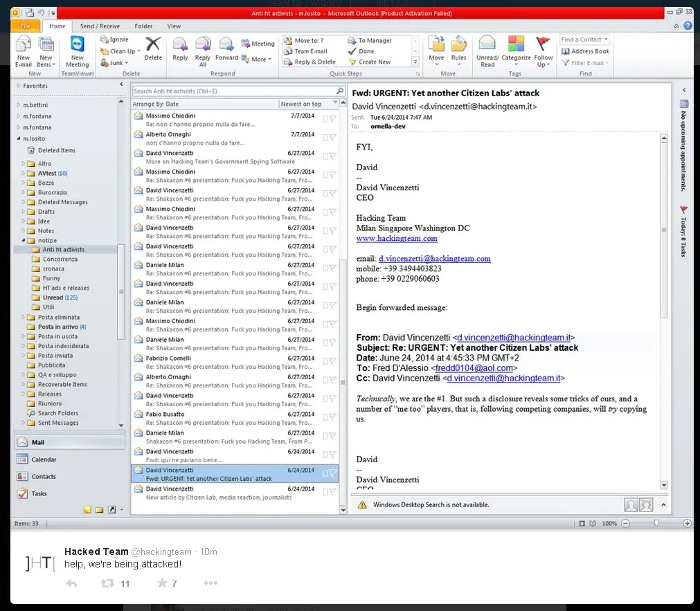Screen dimensions: 700x611
Task: Click the Create New quick step
Action: [x=370, y=62]
